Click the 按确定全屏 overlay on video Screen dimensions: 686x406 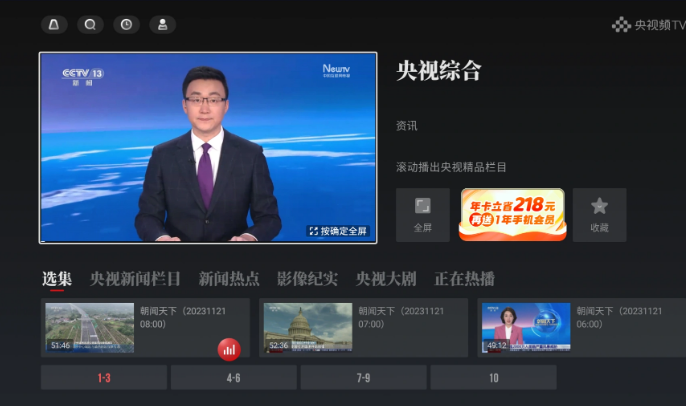click(338, 231)
